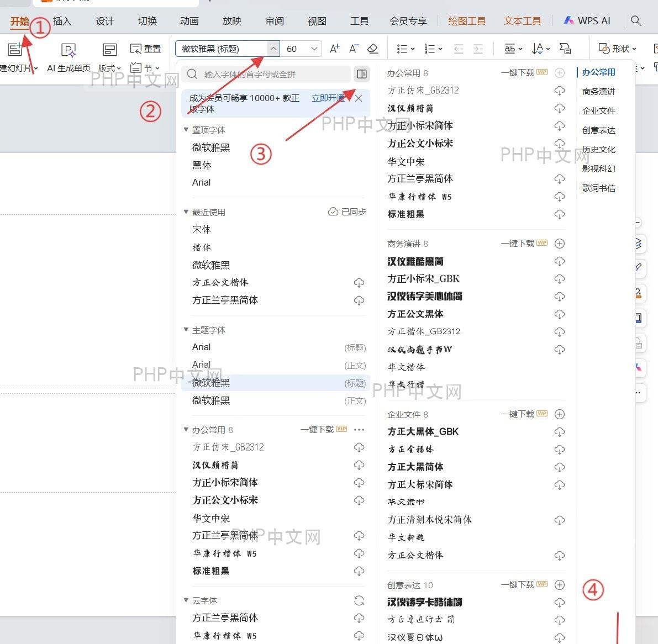Select 黑体 from pinned fonts
Screen dimensions: 658x644
(202, 165)
